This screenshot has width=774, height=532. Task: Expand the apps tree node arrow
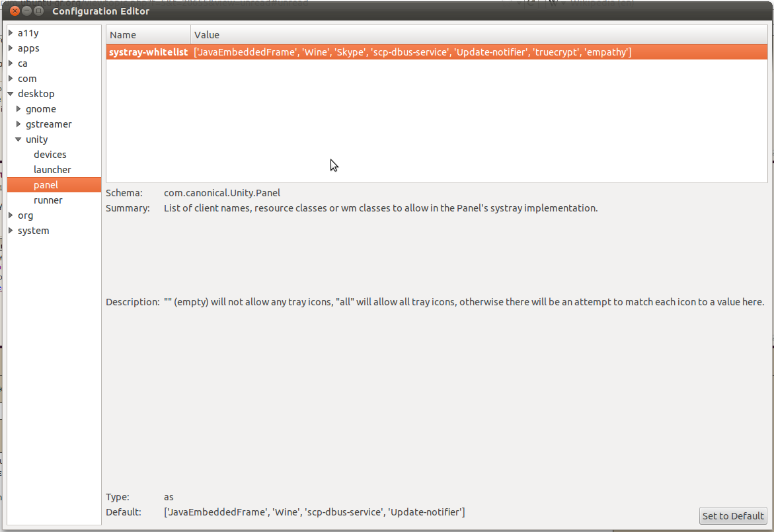11,48
